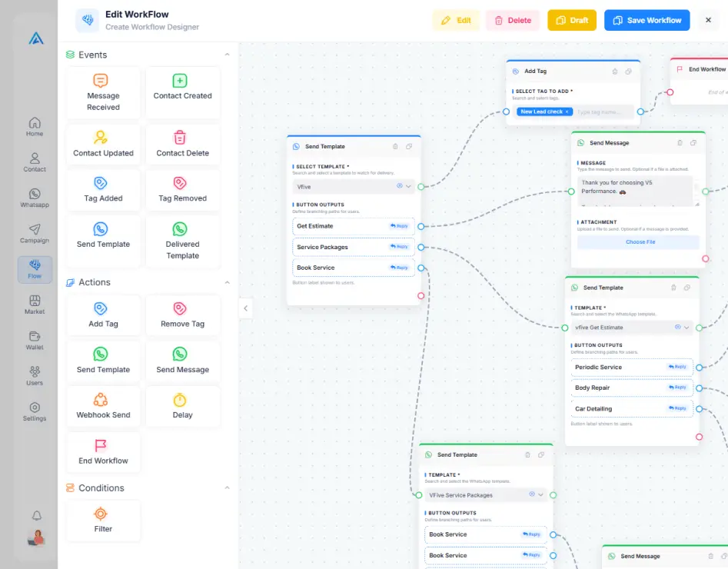Select the Filter condition
This screenshot has width=728, height=569.
tap(103, 521)
